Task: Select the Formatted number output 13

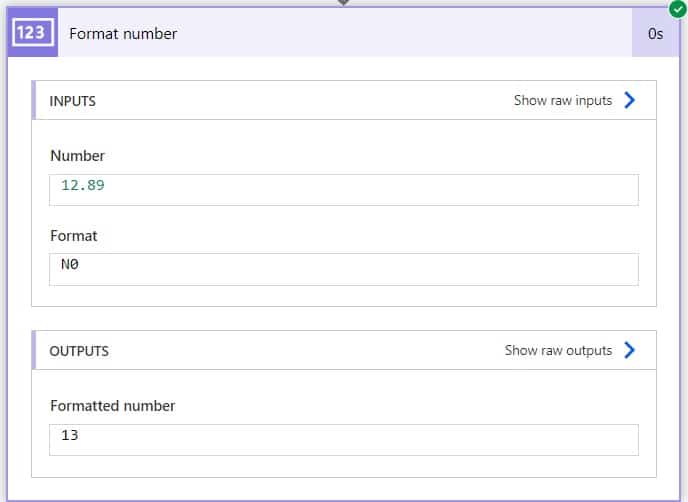Action: pyautogui.click(x=344, y=440)
